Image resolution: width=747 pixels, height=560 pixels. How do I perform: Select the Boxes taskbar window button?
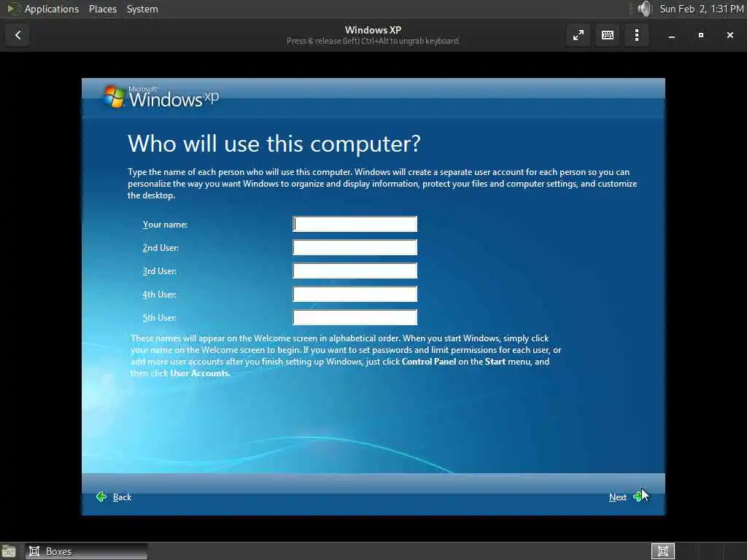point(86,551)
